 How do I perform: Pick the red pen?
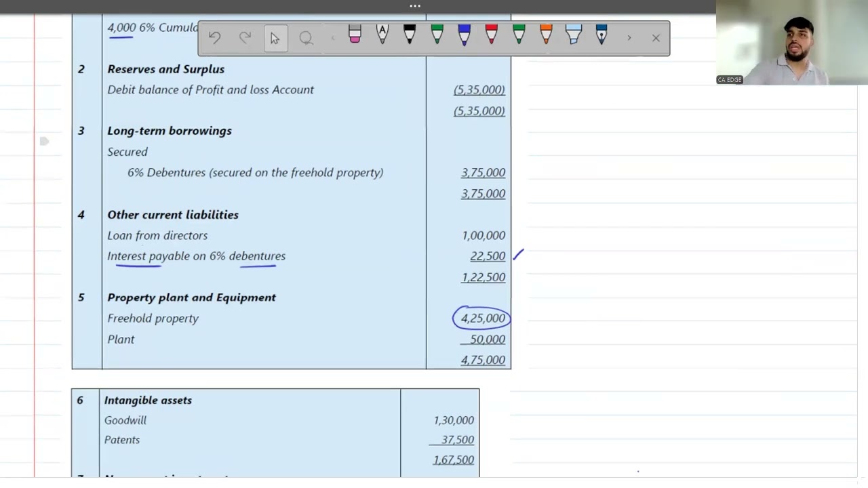[x=492, y=35]
